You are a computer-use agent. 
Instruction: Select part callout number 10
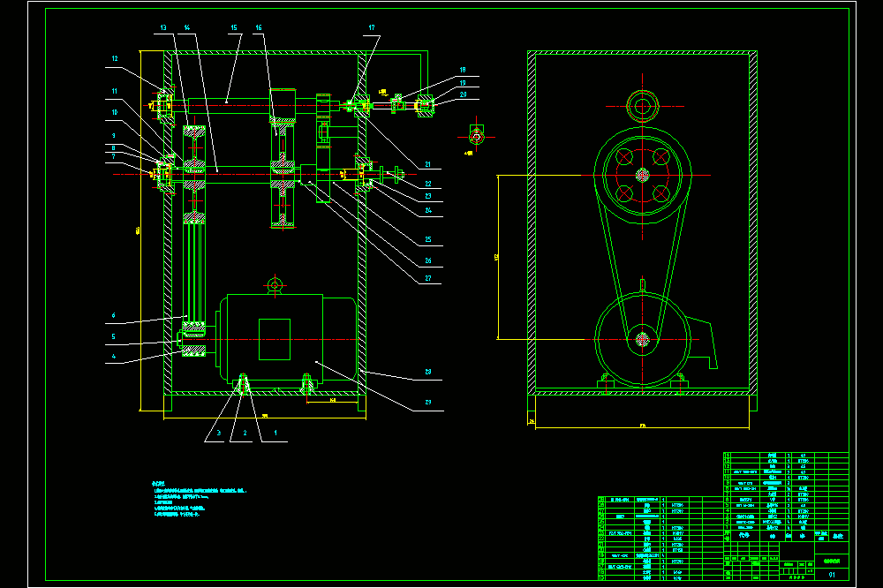pos(115,113)
